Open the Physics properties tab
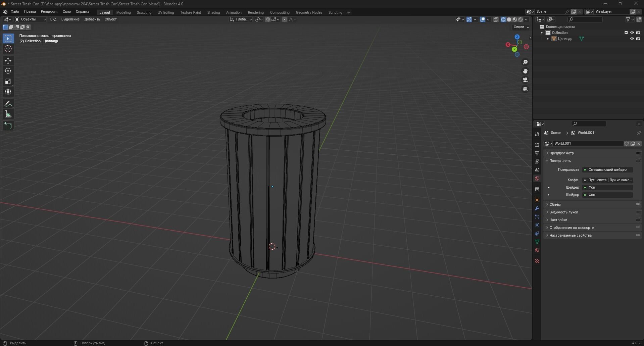Viewport: 644px width, 346px height. click(x=537, y=225)
